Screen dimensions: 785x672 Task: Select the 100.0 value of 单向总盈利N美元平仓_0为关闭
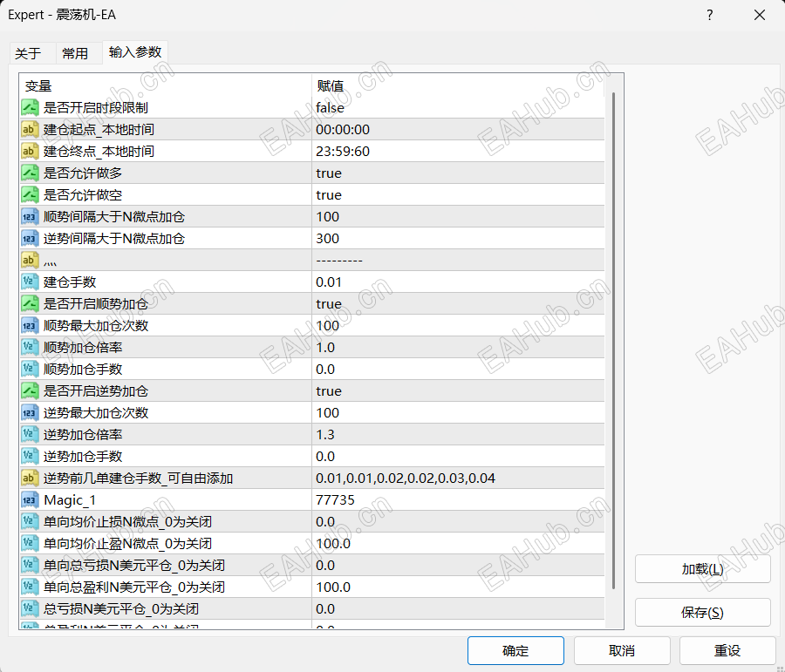[x=333, y=587]
